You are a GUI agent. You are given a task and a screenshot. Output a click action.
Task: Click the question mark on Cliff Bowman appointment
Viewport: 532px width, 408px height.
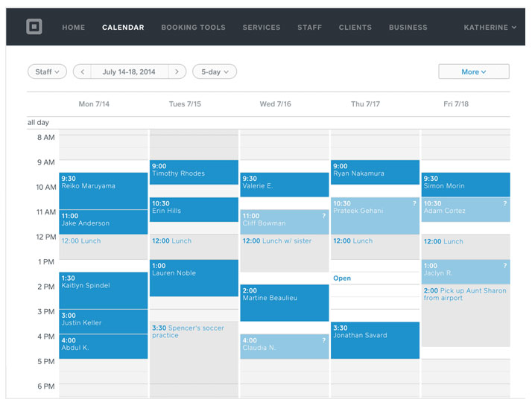[x=323, y=216]
